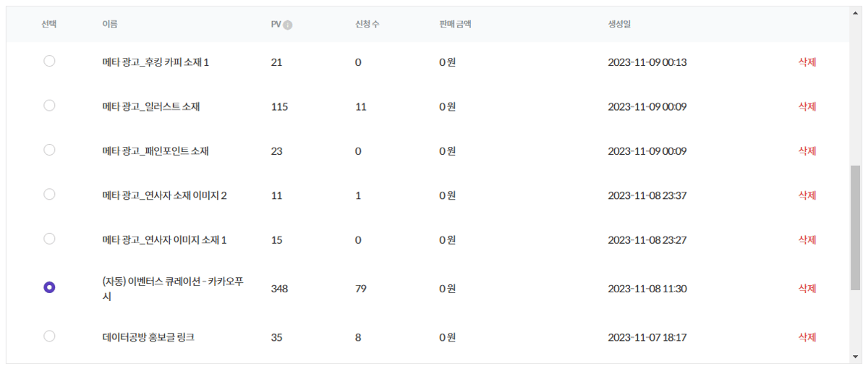The height and width of the screenshot is (369, 868).
Task: Delete 데이터공방 홍보글 링크 row
Action: pos(807,336)
